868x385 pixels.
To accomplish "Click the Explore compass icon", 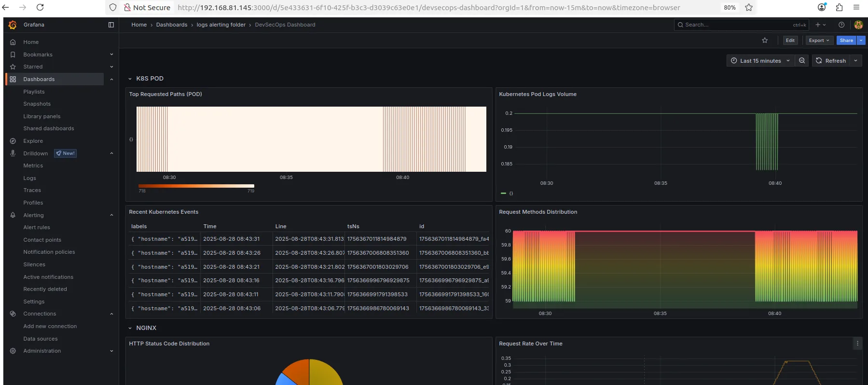I will point(13,141).
